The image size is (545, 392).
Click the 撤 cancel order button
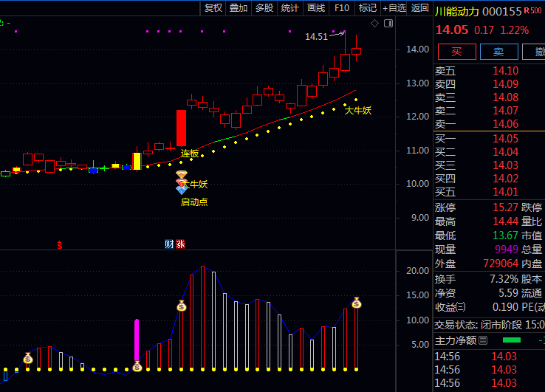[x=535, y=52]
